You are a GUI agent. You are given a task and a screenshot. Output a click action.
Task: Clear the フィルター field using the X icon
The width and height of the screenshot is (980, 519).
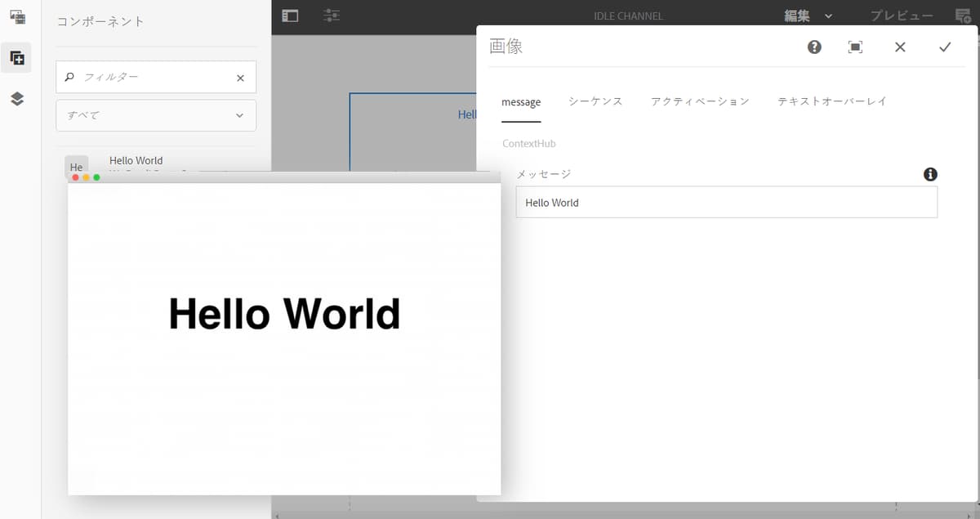240,77
